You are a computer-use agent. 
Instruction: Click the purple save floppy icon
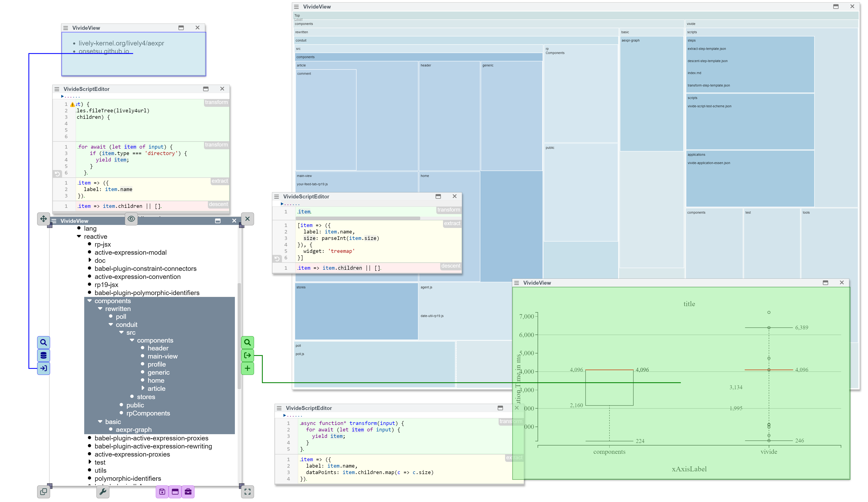162,492
